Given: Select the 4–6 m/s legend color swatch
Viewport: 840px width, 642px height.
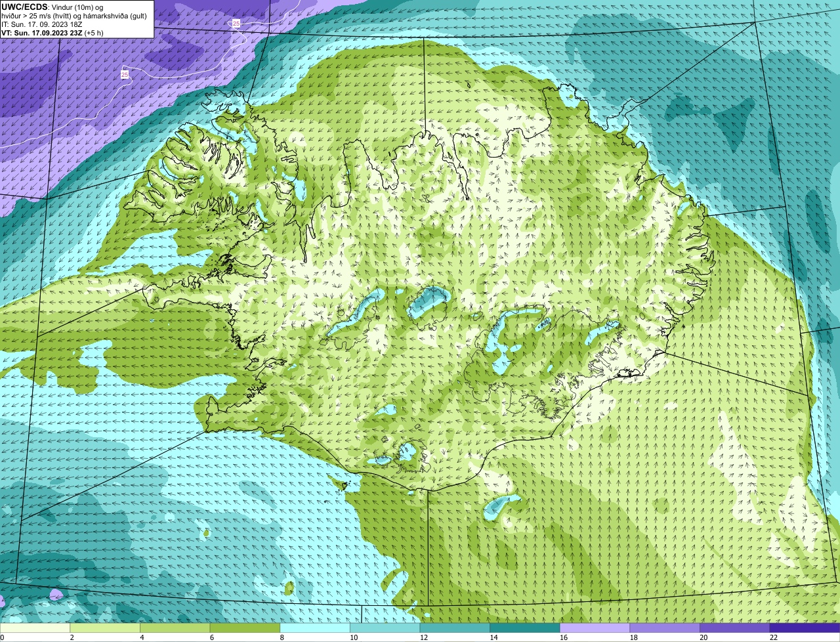Looking at the screenshot, I should (x=175, y=628).
